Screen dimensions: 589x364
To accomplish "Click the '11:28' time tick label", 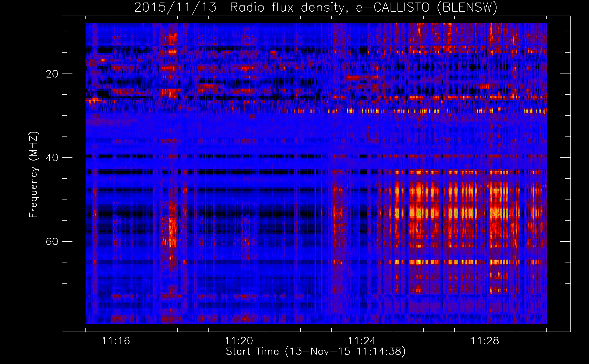I will tap(485, 341).
